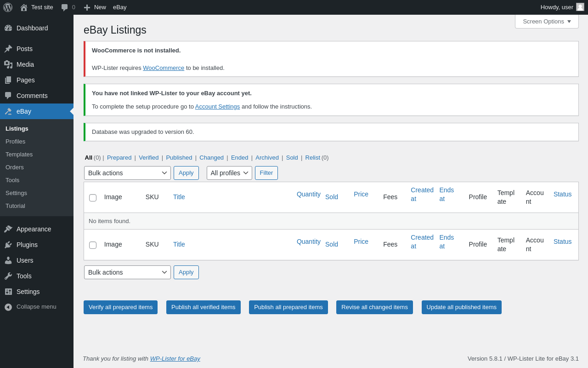Click the Collapse menu arrow icon

[8, 307]
